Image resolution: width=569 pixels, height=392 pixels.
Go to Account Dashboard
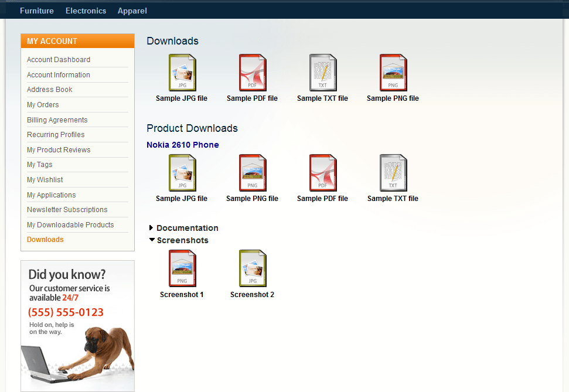[x=58, y=59]
